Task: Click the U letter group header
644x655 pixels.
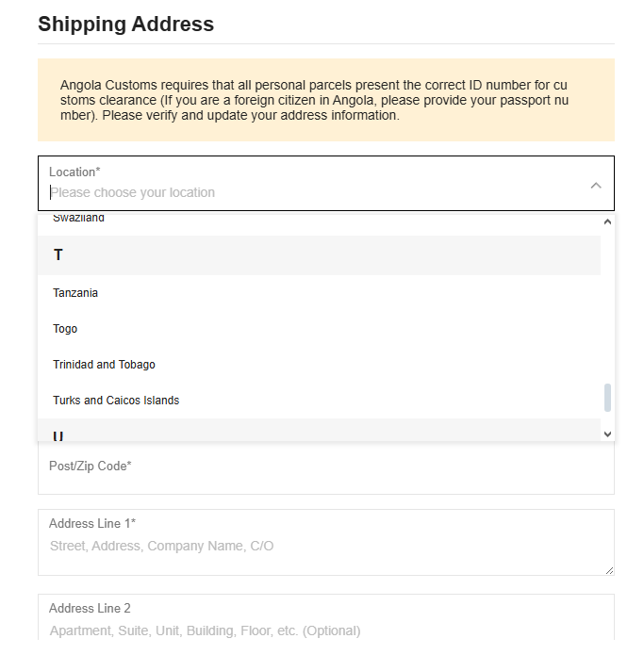Action: click(320, 430)
